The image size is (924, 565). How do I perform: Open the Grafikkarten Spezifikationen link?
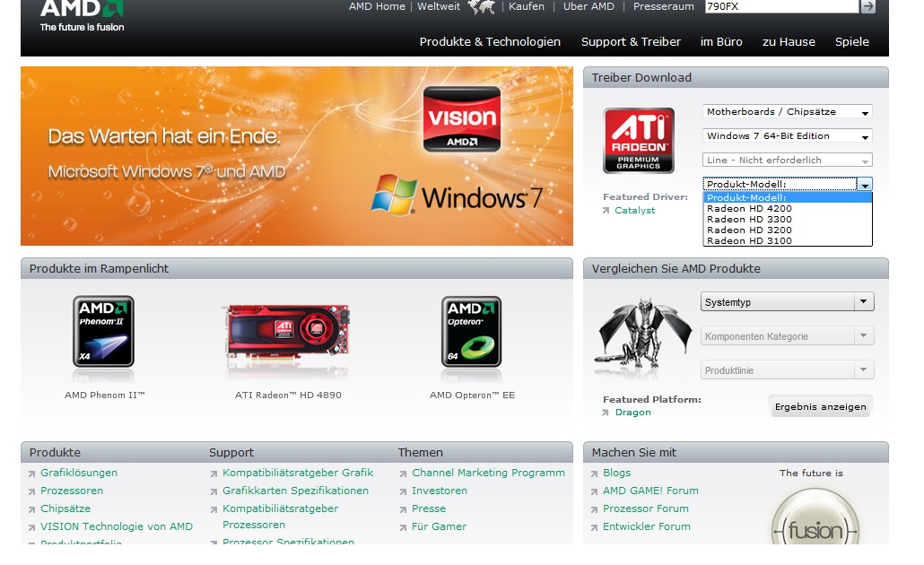click(295, 491)
